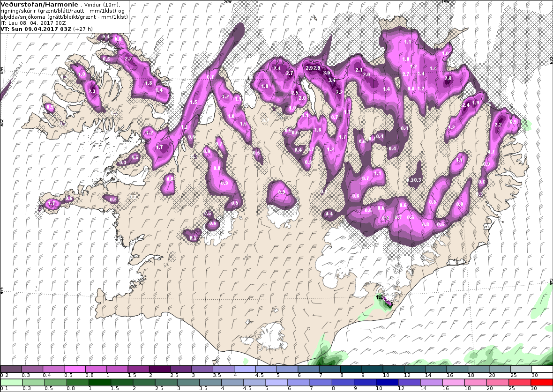Pick the lavender 4 swatch in top legend row
Image resolution: width=553 pixels, height=392 pixels.
click(245, 369)
